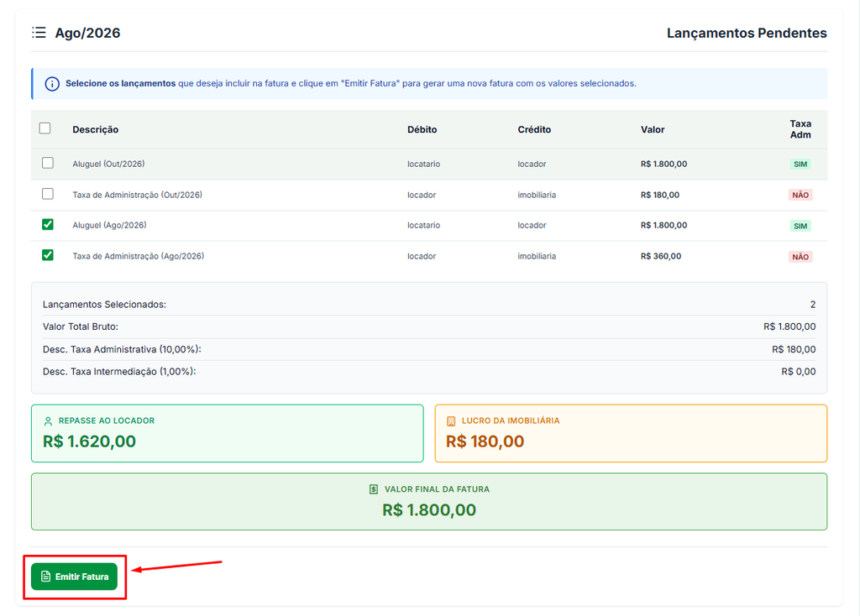Click the Taxa Adm column header
The width and height of the screenshot is (860, 616).
[800, 129]
